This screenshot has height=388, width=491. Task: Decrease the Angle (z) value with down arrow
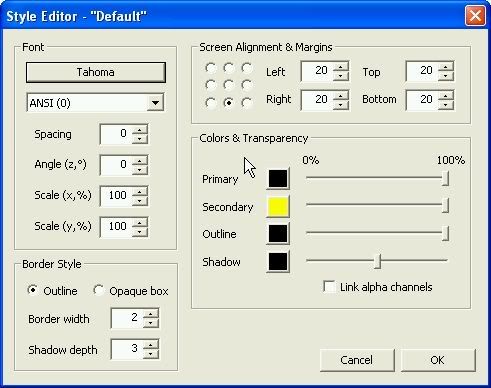tap(140, 170)
